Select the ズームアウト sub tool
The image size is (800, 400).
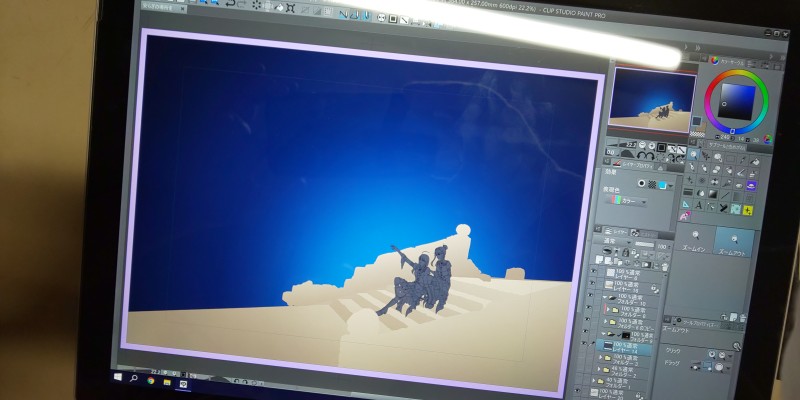click(x=734, y=242)
